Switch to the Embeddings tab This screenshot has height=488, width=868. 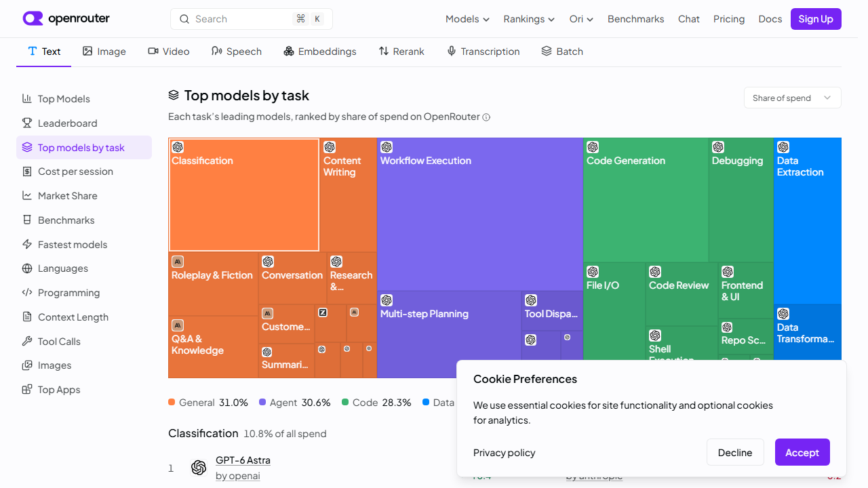tap(319, 52)
